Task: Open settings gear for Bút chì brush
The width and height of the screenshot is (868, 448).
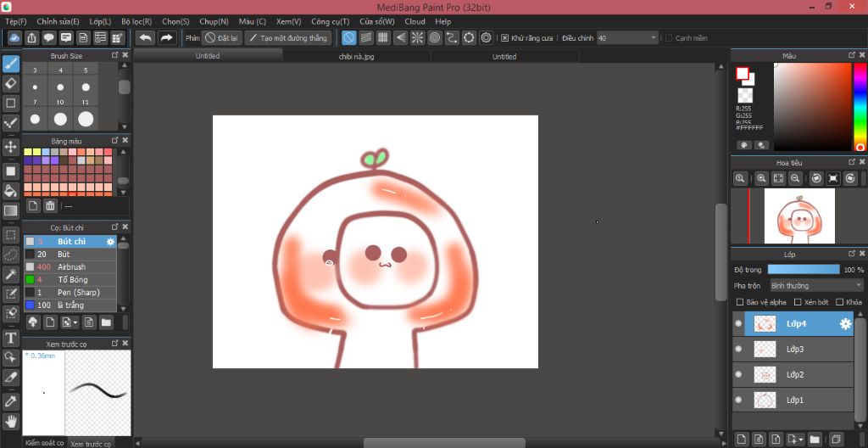Action: coord(110,242)
